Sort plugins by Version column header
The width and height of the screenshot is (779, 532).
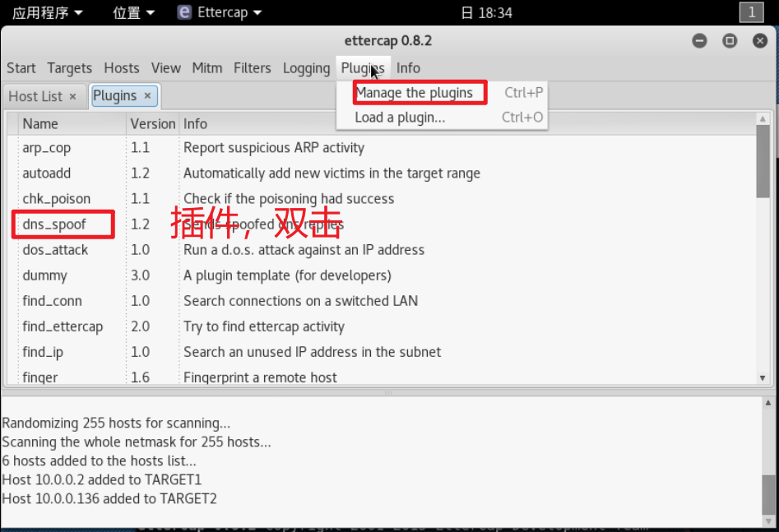click(153, 123)
